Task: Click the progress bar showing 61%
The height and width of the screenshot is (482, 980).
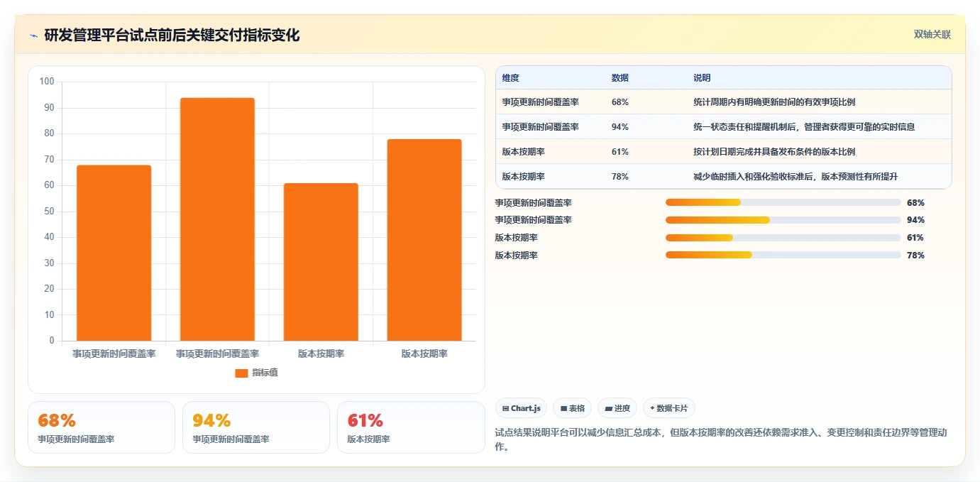Action: (783, 238)
